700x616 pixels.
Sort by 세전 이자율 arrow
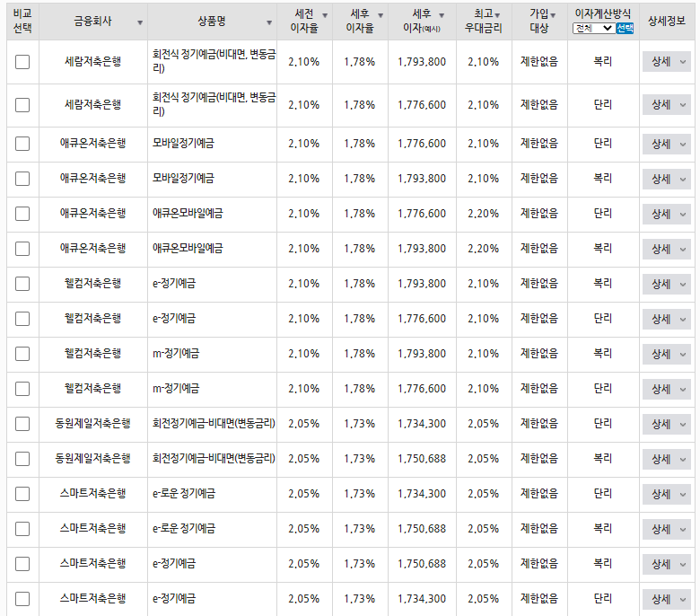click(x=325, y=15)
